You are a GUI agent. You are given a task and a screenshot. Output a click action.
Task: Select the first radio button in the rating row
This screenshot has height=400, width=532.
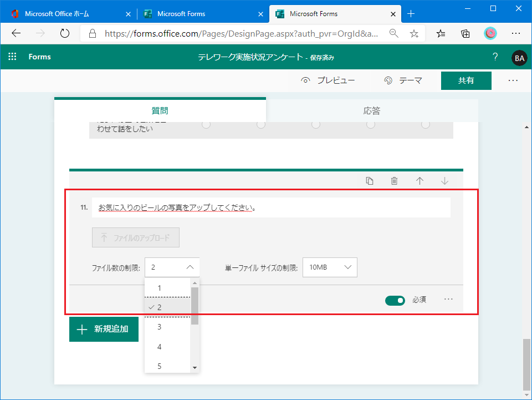point(206,125)
